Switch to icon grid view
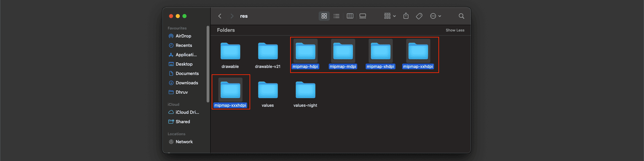This screenshot has width=644, height=161. click(324, 16)
